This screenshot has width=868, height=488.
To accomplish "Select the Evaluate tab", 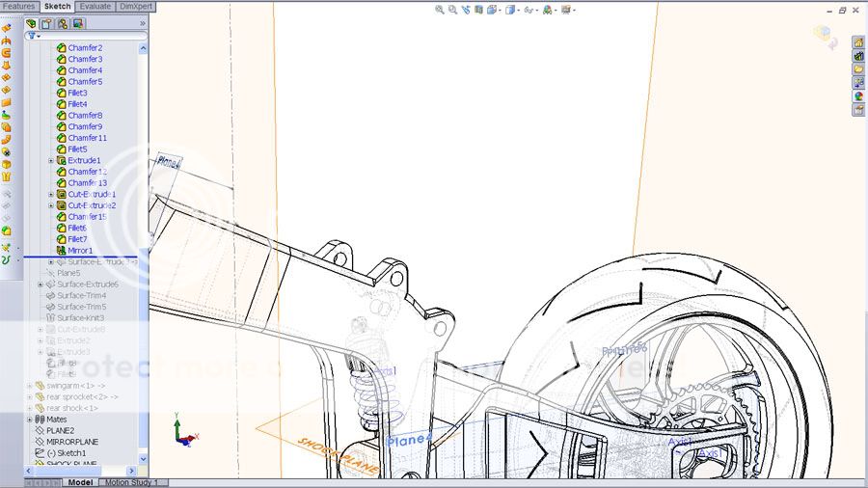I will tap(95, 6).
